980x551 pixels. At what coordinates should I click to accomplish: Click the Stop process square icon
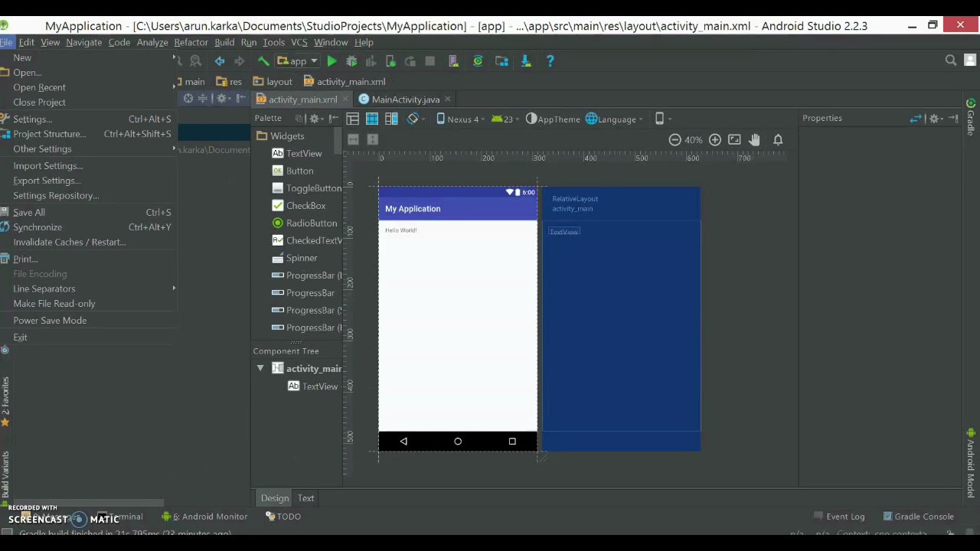click(430, 61)
